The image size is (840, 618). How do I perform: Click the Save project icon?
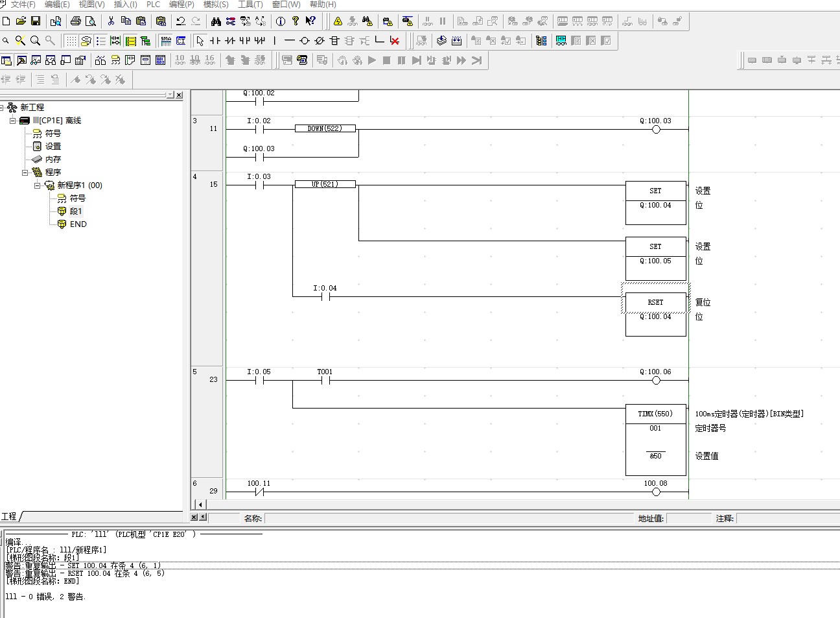(x=36, y=21)
